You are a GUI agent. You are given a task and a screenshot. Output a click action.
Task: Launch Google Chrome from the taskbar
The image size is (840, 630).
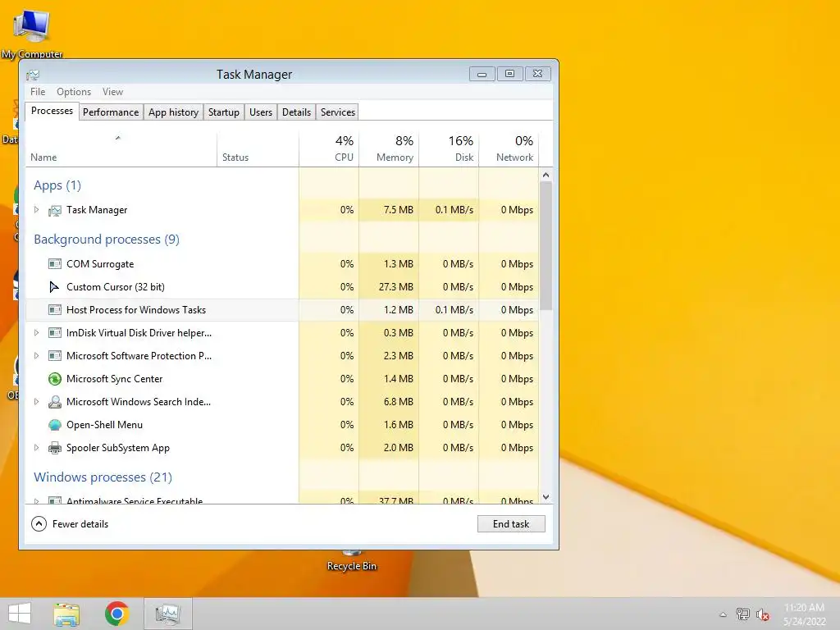point(116,614)
